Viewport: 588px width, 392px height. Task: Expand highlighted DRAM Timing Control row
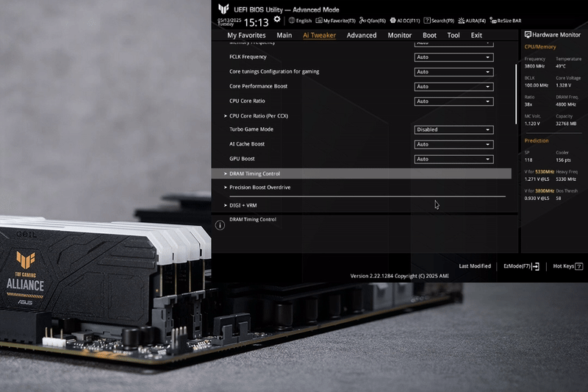click(x=362, y=174)
